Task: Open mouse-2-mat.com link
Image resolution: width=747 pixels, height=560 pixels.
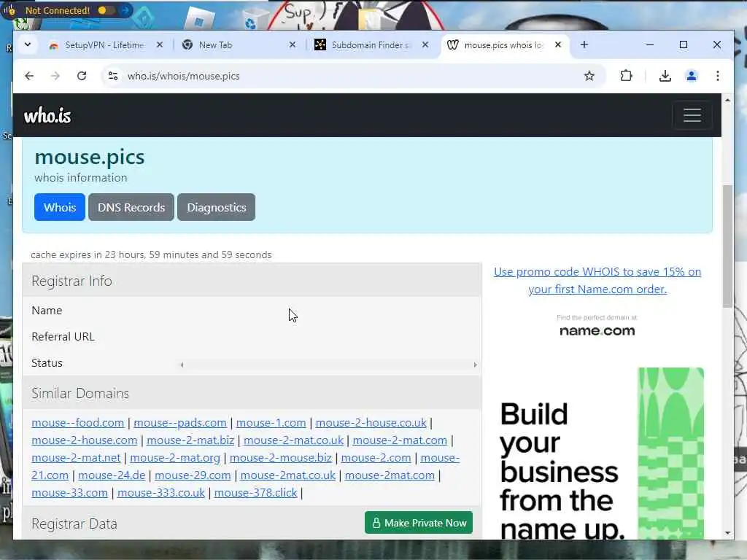Action: click(x=400, y=440)
